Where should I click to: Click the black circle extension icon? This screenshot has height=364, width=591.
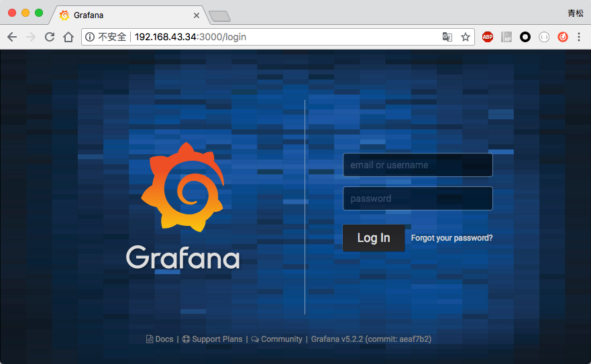click(x=525, y=37)
